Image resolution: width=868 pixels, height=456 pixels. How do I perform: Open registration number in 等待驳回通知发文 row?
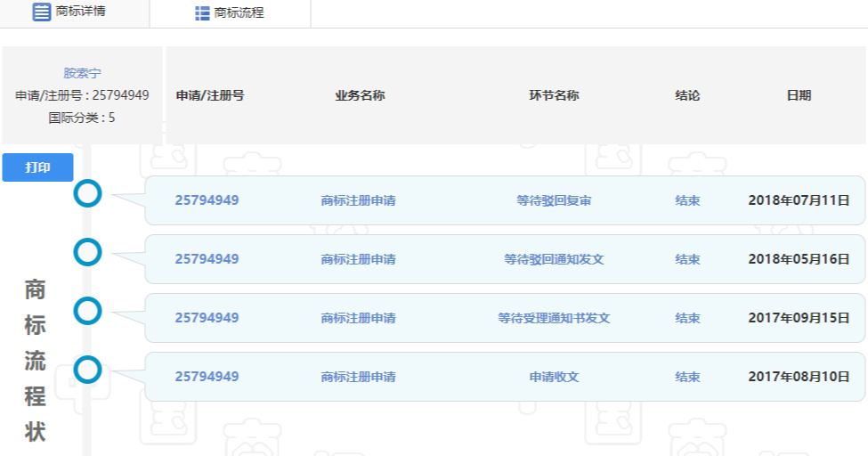207,259
